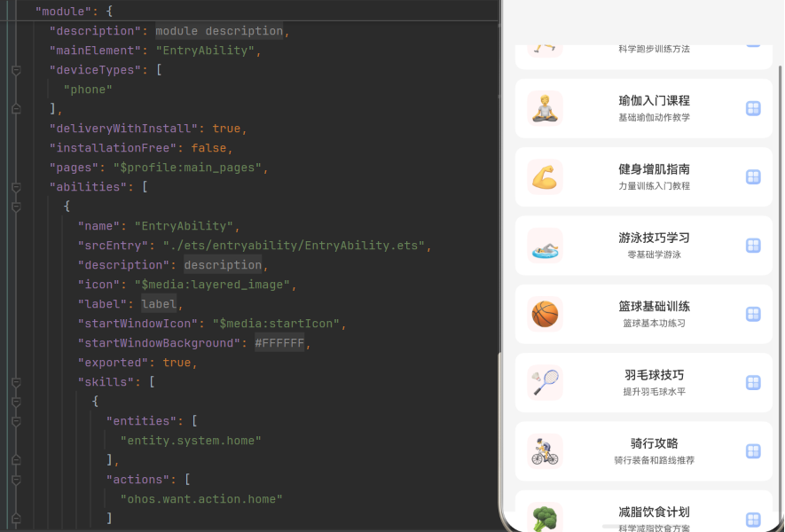Click the 骑行装备和路线推荐 subtitle
This screenshot has width=785, height=532.
tap(654, 460)
